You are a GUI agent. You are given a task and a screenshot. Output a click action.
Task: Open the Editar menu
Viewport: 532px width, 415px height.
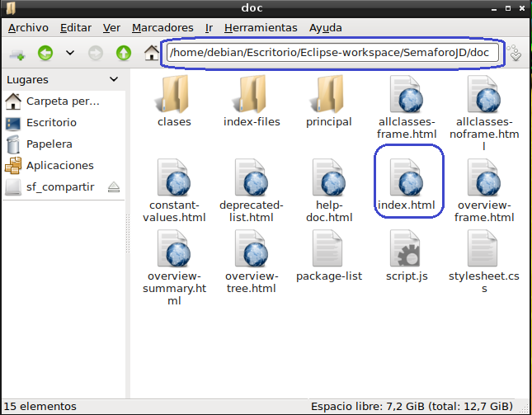(76, 28)
